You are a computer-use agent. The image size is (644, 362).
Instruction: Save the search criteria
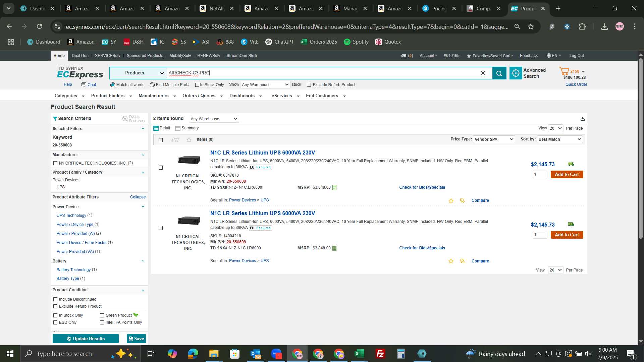[136, 339]
